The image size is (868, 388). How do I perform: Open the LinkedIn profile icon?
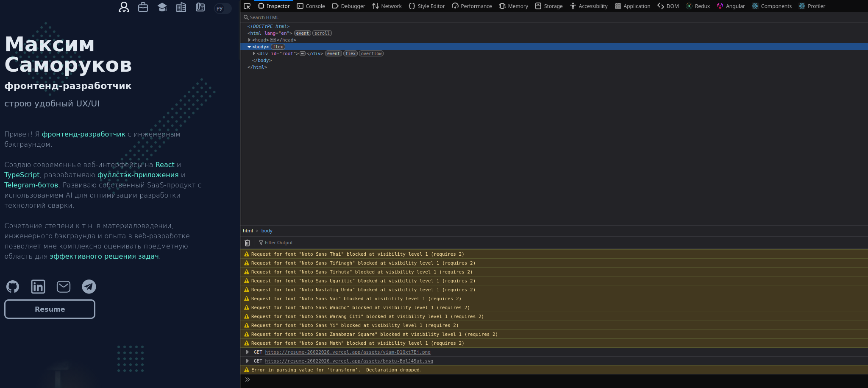(38, 287)
